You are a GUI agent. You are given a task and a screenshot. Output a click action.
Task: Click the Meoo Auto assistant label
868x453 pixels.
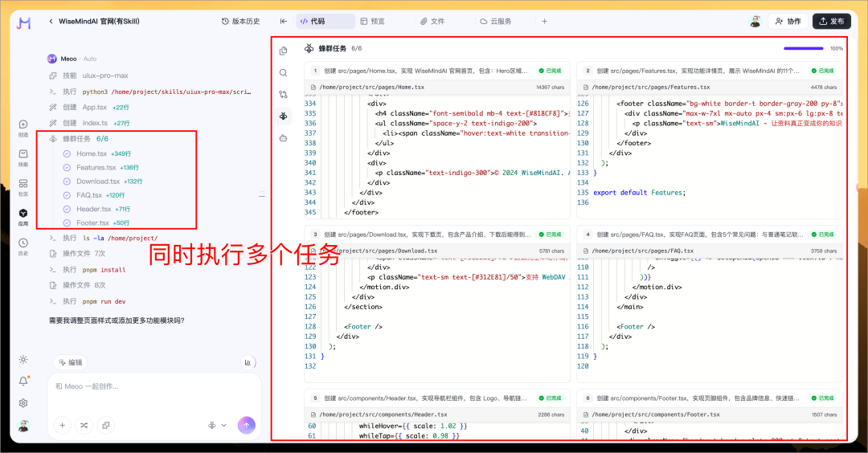tap(72, 59)
